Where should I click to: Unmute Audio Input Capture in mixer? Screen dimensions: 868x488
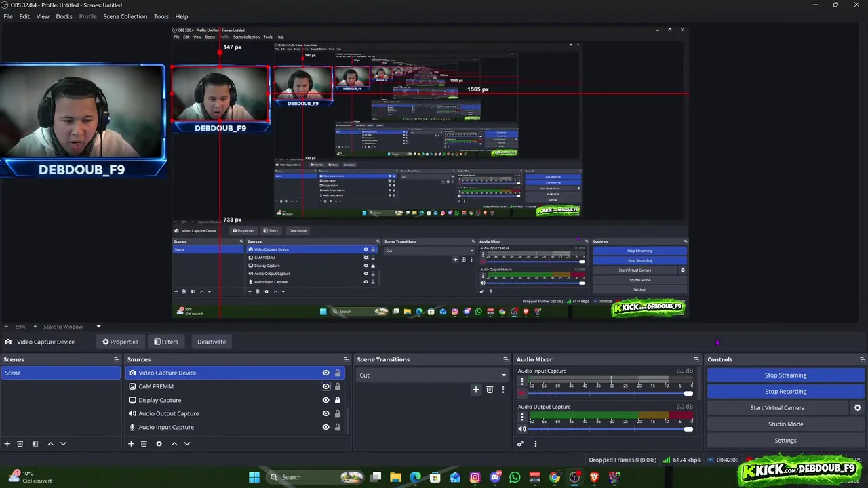point(522,393)
